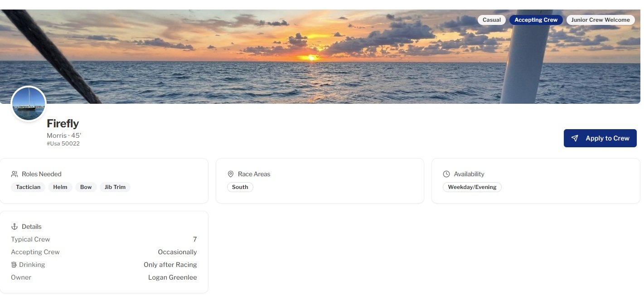Viewport: 644px width, 295px height.
Task: Click the Bow role chip
Action: (x=86, y=187)
